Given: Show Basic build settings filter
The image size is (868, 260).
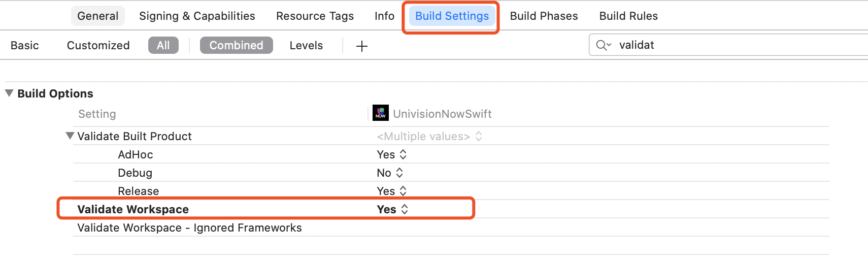Looking at the screenshot, I should (25, 45).
